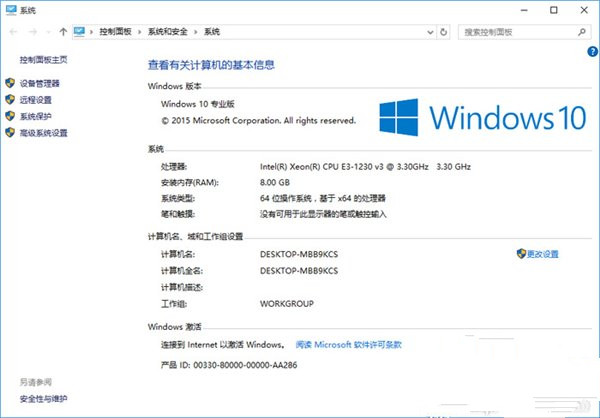Expand the address bar history dropdown
Screen dimensions: 600x418
(x=430, y=32)
